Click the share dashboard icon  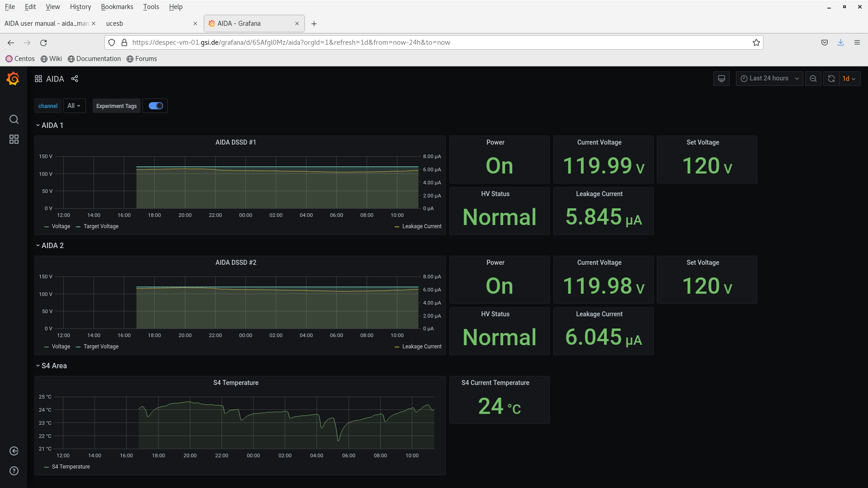coord(75,79)
